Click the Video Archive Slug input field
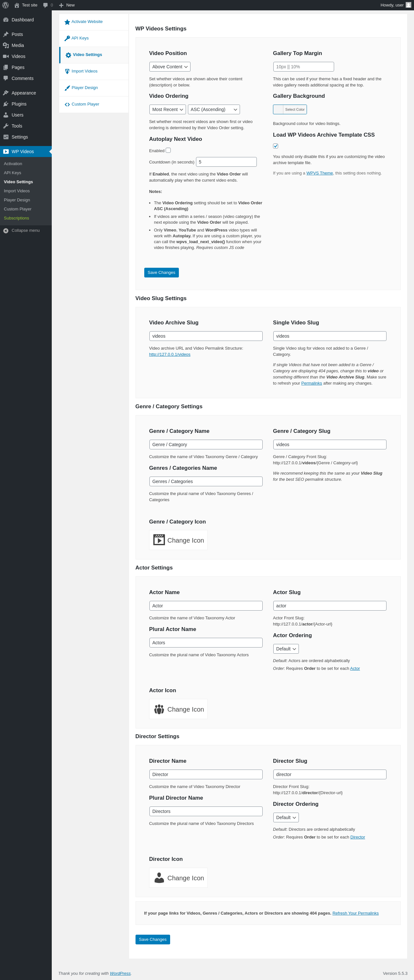414x980 pixels. pyautogui.click(x=206, y=336)
